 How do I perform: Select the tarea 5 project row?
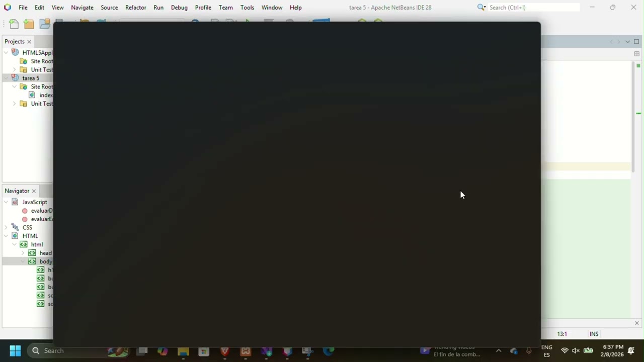click(28, 78)
